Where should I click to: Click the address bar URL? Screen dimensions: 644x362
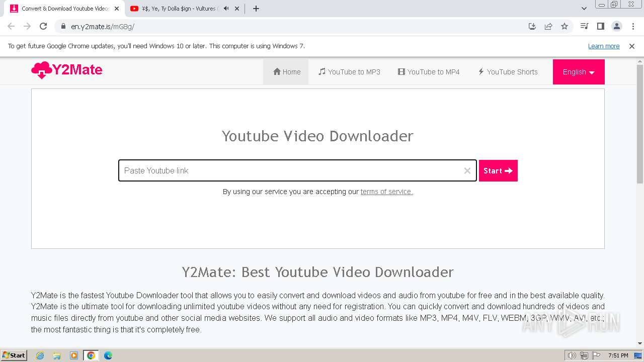tap(103, 27)
